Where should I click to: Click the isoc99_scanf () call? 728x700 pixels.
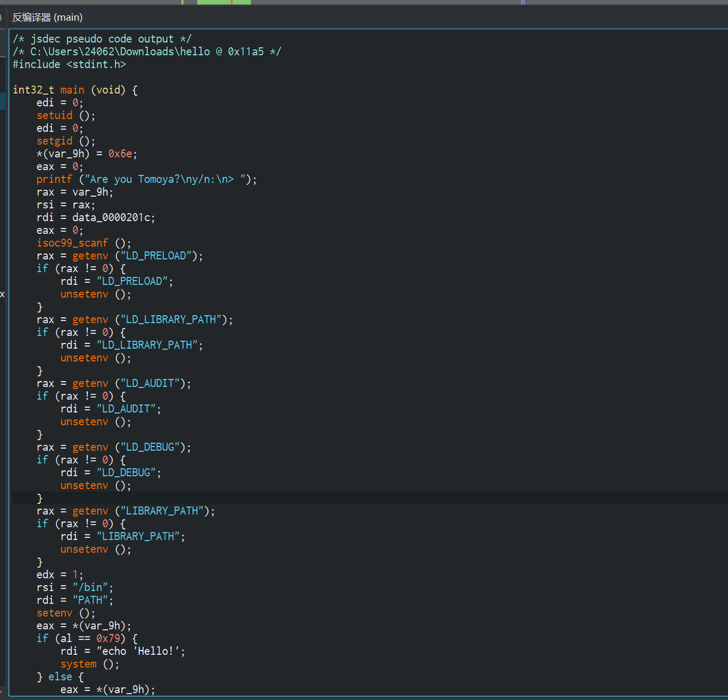point(84,243)
